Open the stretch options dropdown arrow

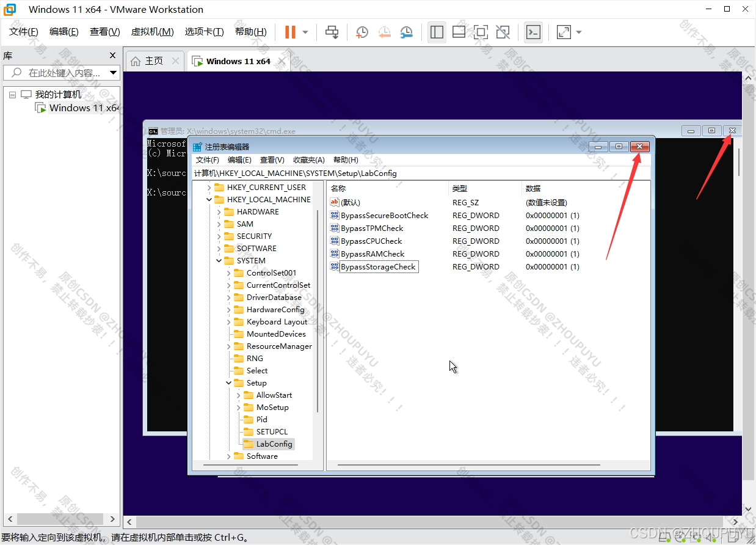579,32
